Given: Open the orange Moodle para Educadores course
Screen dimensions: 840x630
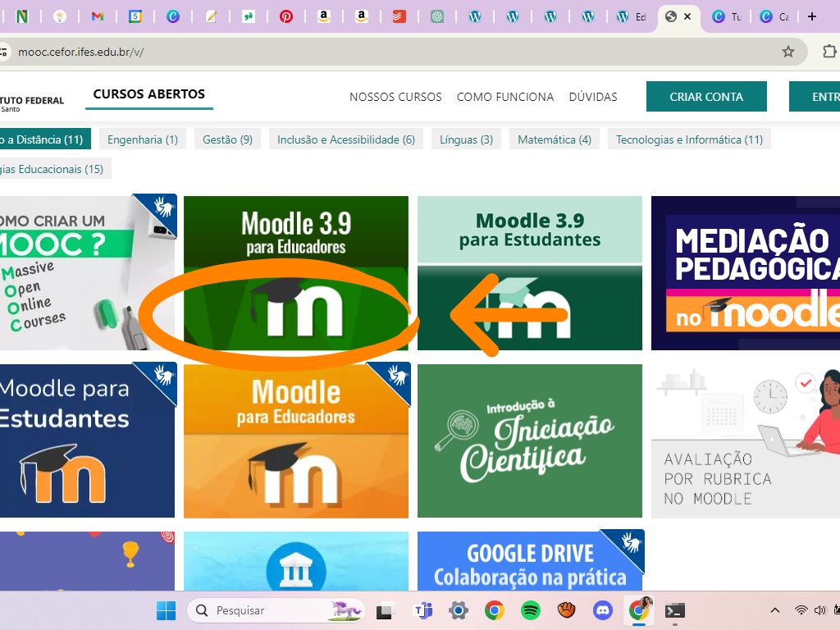Looking at the screenshot, I should tap(295, 441).
